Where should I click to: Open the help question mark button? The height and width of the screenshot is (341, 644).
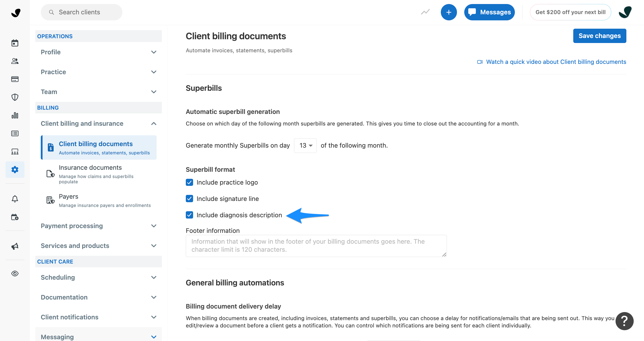tap(624, 321)
